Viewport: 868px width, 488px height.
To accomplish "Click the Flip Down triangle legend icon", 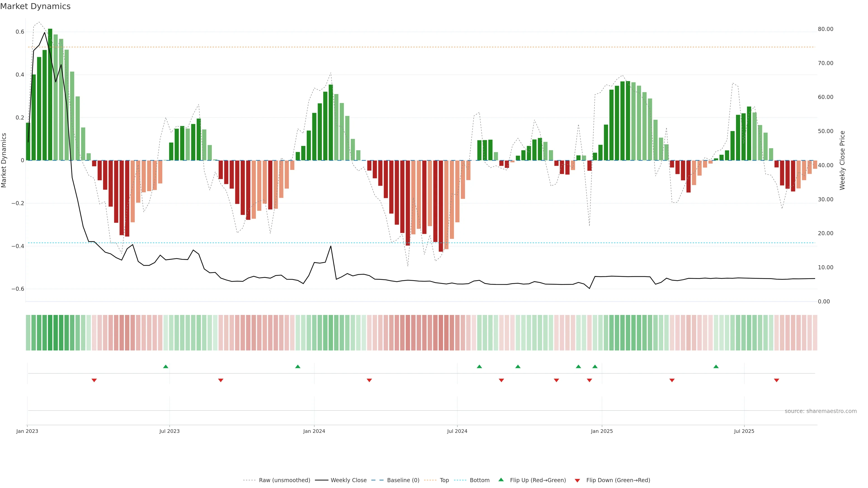I will click(577, 480).
